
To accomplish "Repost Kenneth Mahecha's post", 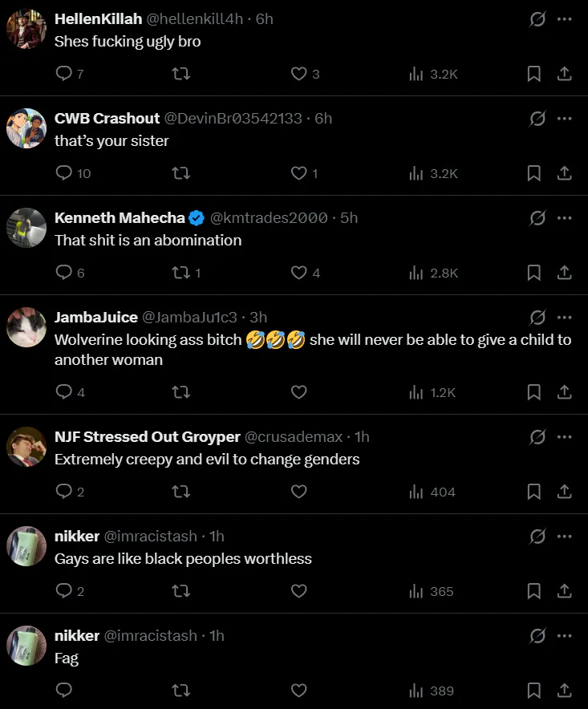I will tap(181, 273).
